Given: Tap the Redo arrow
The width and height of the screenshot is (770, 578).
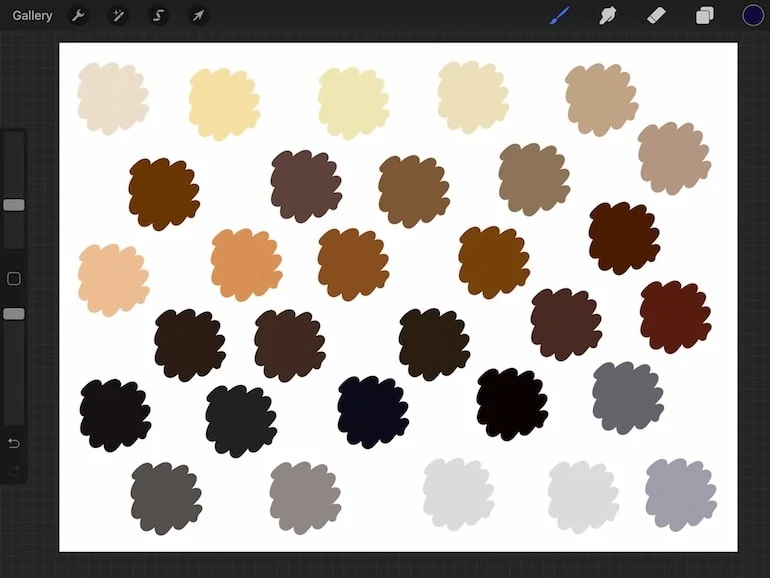Looking at the screenshot, I should pyautogui.click(x=14, y=472).
